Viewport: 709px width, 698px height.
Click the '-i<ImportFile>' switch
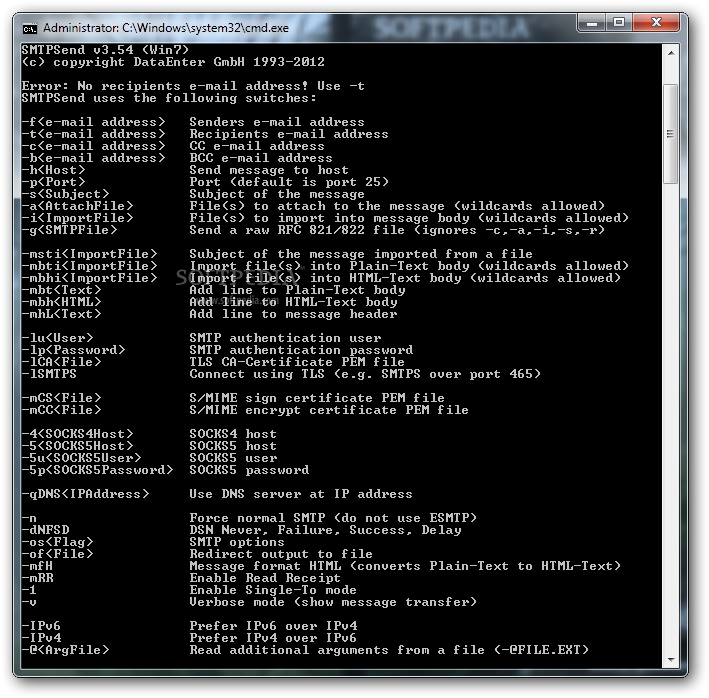[x=77, y=218]
